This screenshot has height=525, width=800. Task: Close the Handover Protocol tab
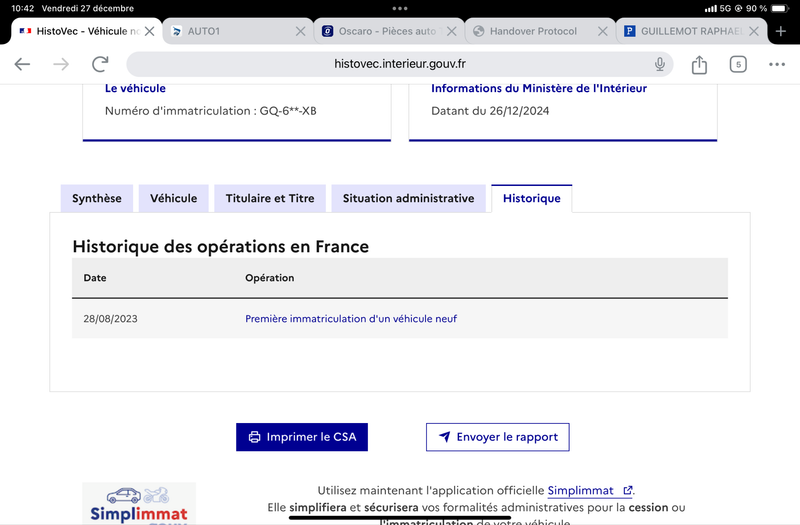[x=603, y=31]
